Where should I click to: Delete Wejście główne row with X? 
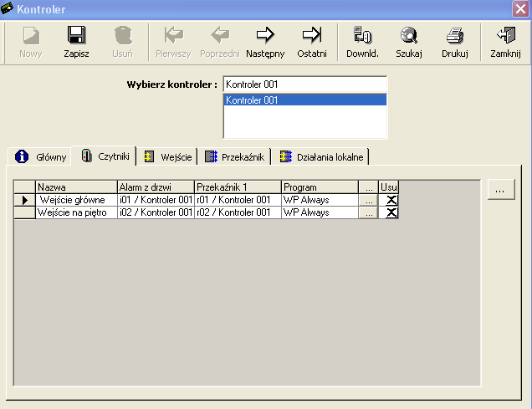[x=391, y=200]
